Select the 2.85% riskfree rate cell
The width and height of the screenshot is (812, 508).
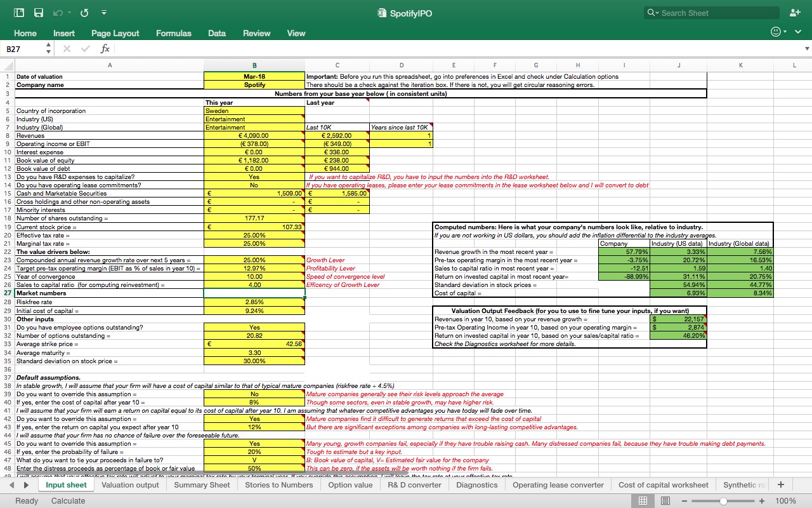click(254, 302)
